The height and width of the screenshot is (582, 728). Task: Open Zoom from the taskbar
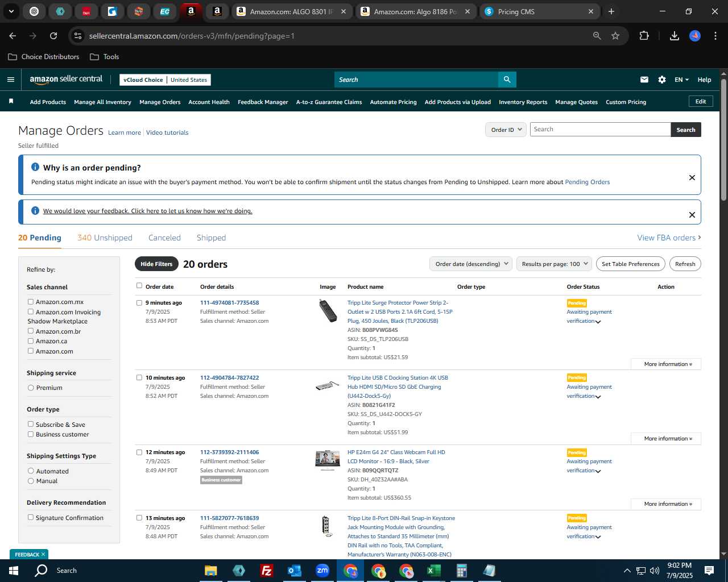point(322,571)
